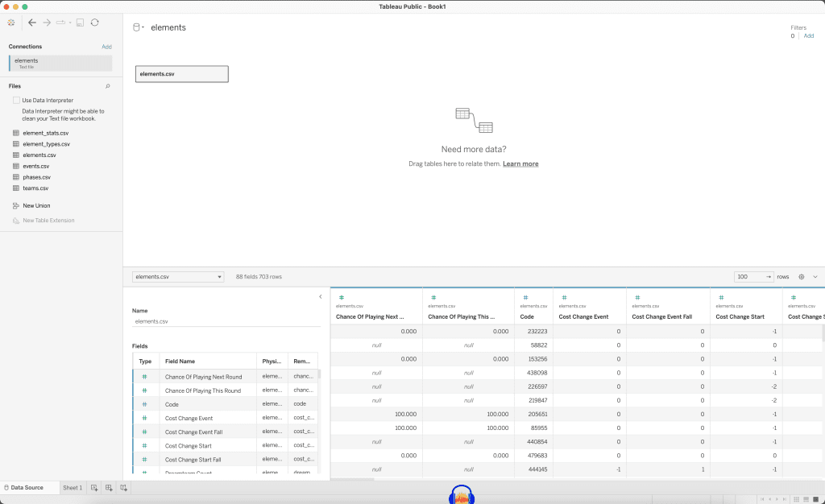Screen dimensions: 825x504
Task: Click the Tableau start page logo icon
Action: pyautogui.click(x=11, y=23)
